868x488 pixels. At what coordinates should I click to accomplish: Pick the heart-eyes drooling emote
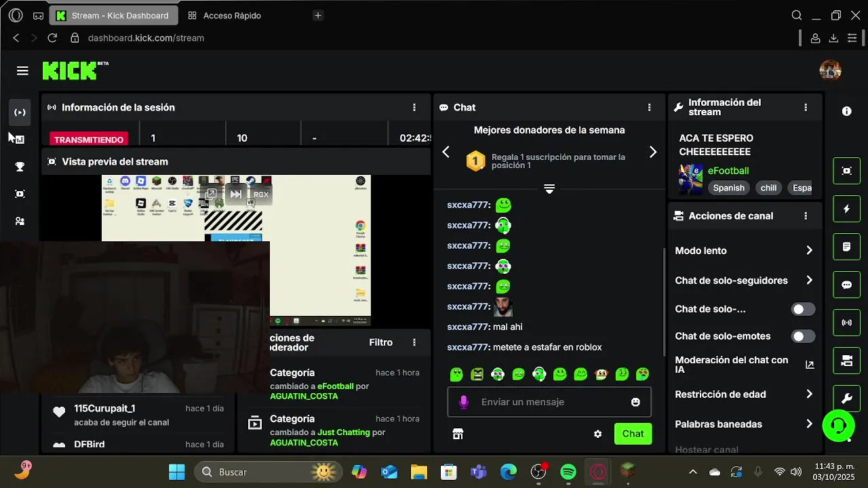[642, 373]
